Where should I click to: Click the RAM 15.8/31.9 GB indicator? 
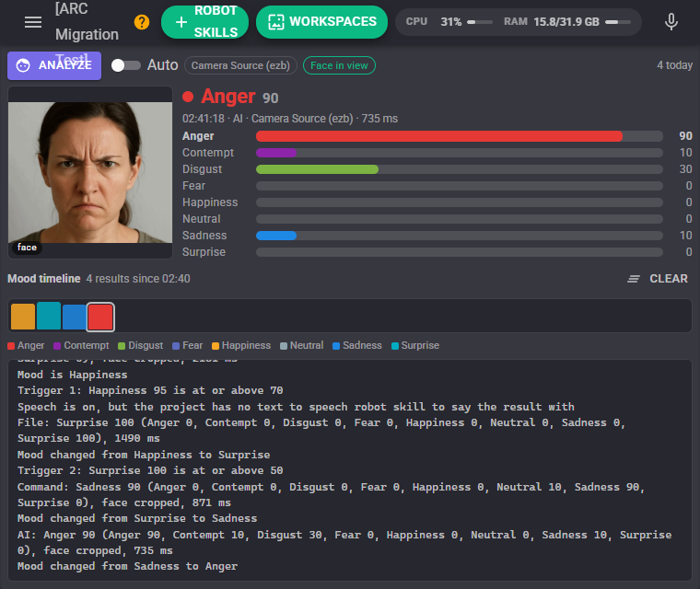coord(567,22)
